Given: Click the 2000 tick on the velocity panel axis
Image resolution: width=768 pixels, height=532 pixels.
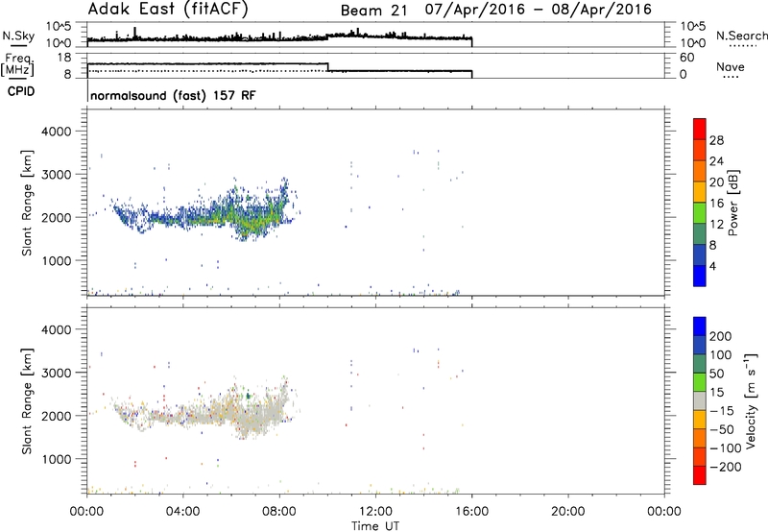Looking at the screenshot, I should (57, 416).
